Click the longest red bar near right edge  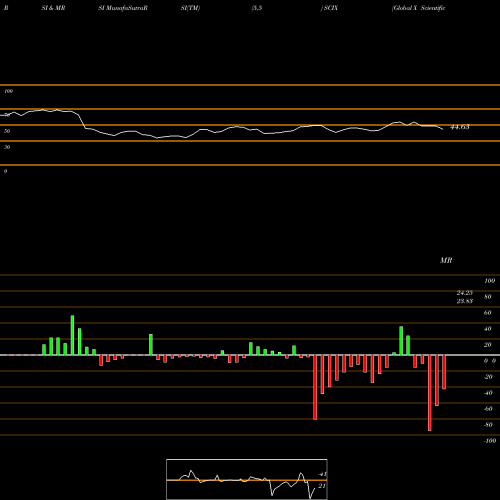(430, 393)
